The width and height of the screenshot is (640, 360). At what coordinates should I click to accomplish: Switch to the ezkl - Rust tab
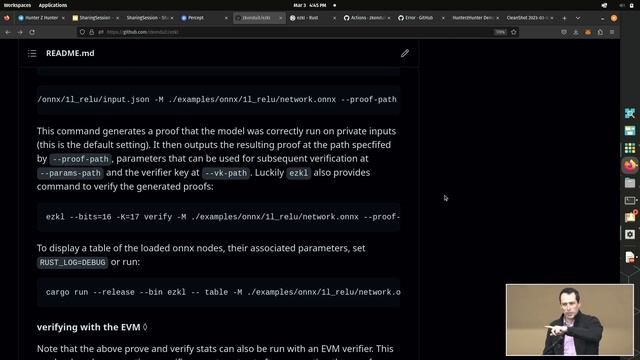312,18
